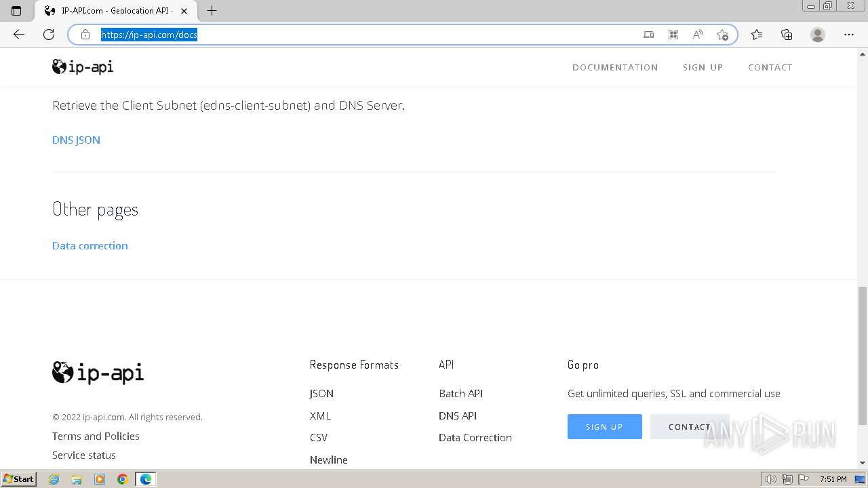Open the Newline response format link

pos(329,460)
